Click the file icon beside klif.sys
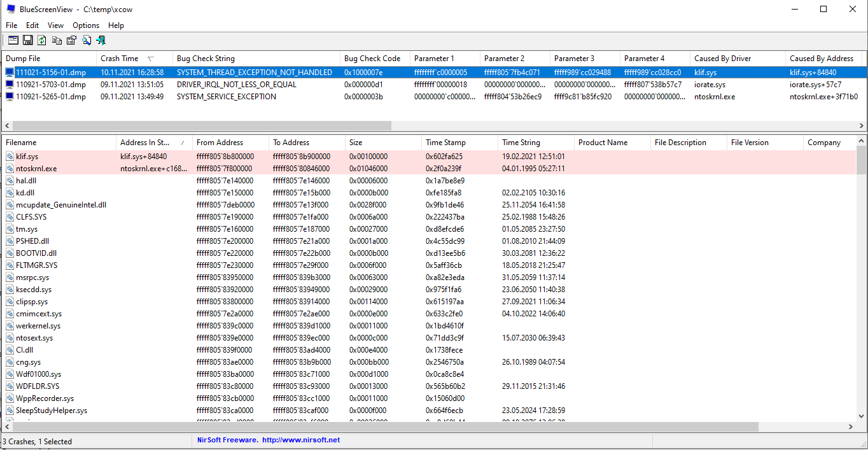This screenshot has height=450, width=868. (x=10, y=156)
